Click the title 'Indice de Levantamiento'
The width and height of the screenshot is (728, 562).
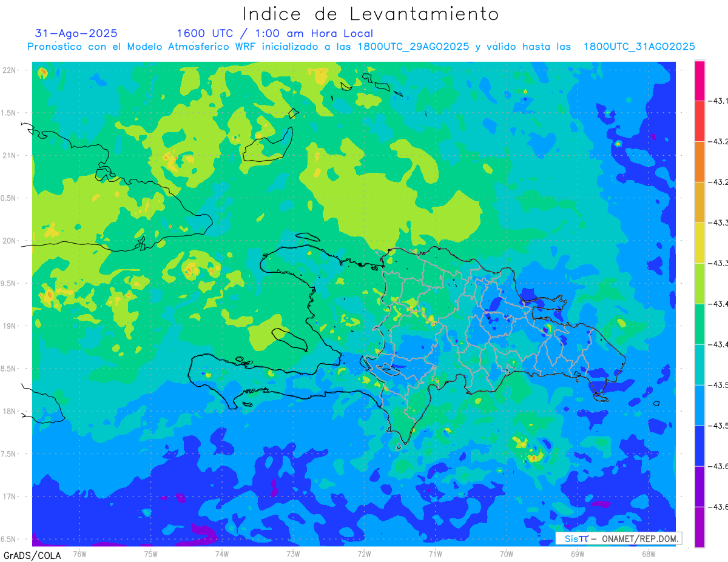coord(371,14)
